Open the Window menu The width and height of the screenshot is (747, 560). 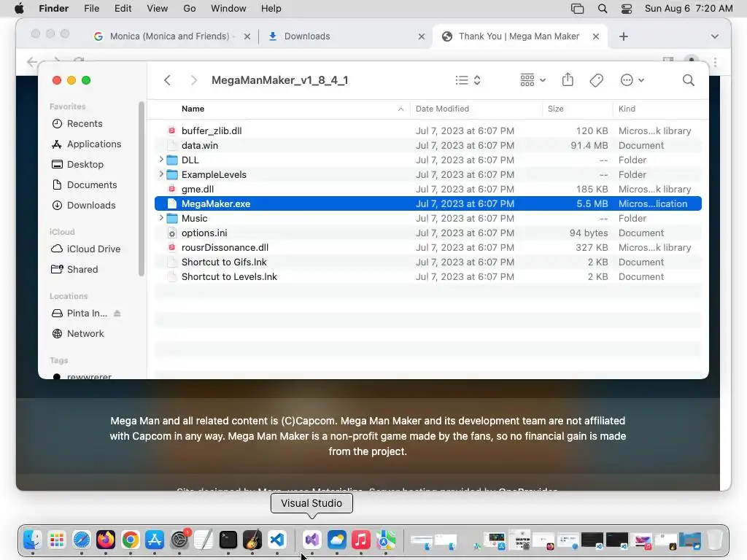coord(228,9)
